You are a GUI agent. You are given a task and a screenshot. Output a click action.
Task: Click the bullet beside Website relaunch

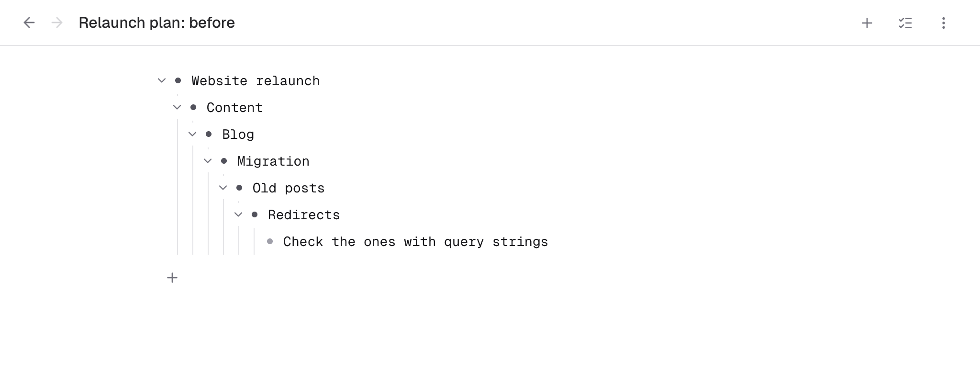point(178,80)
